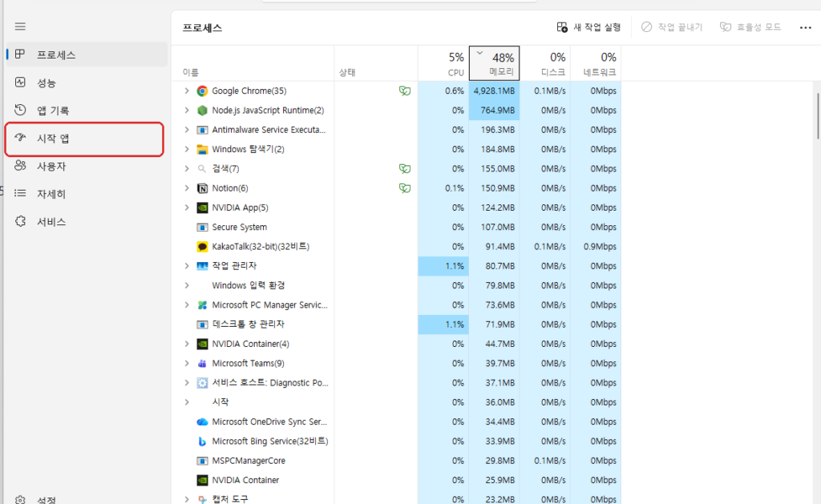Viewport: 821px width, 504px height.
Task: Select KakaoTalk's 0.9Mbps network cell
Action: (596, 247)
